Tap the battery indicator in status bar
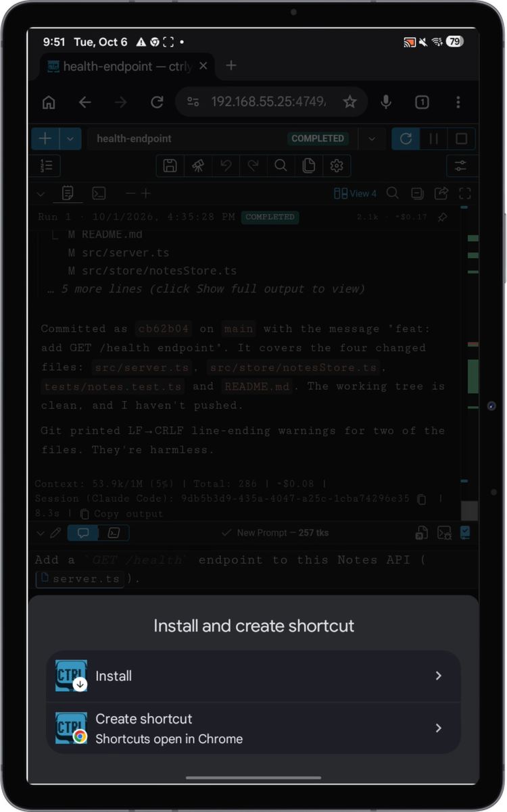Viewport: 507px width, 812px height. [454, 42]
